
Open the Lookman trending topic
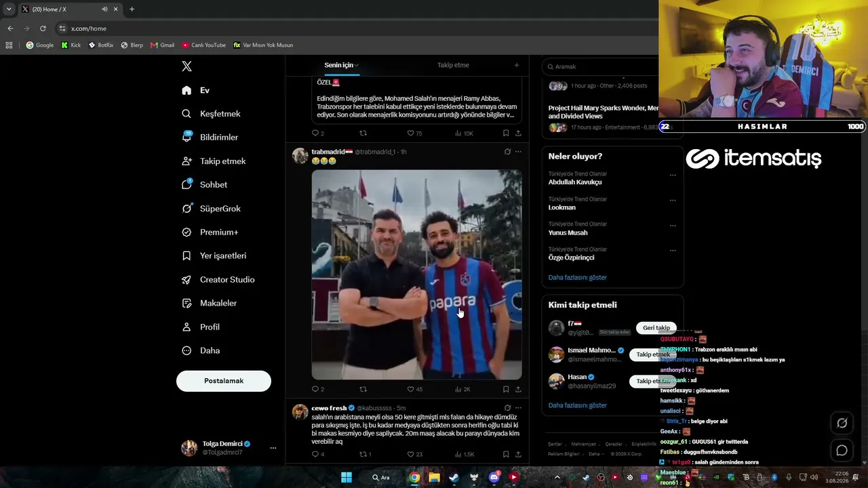click(562, 207)
